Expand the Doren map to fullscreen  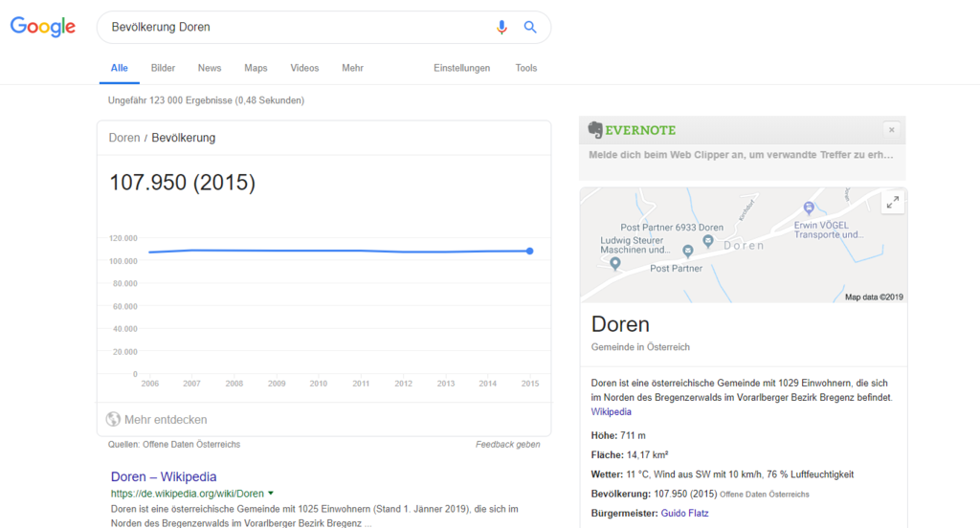tap(892, 202)
